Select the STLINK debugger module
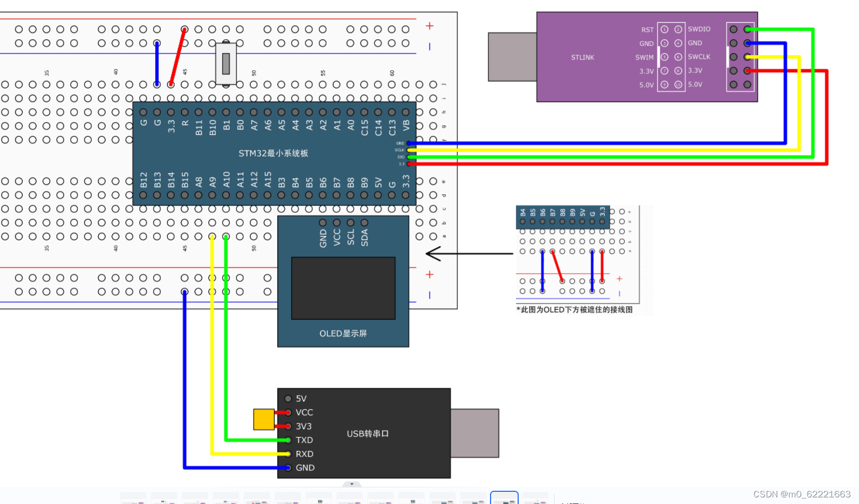 [583, 57]
